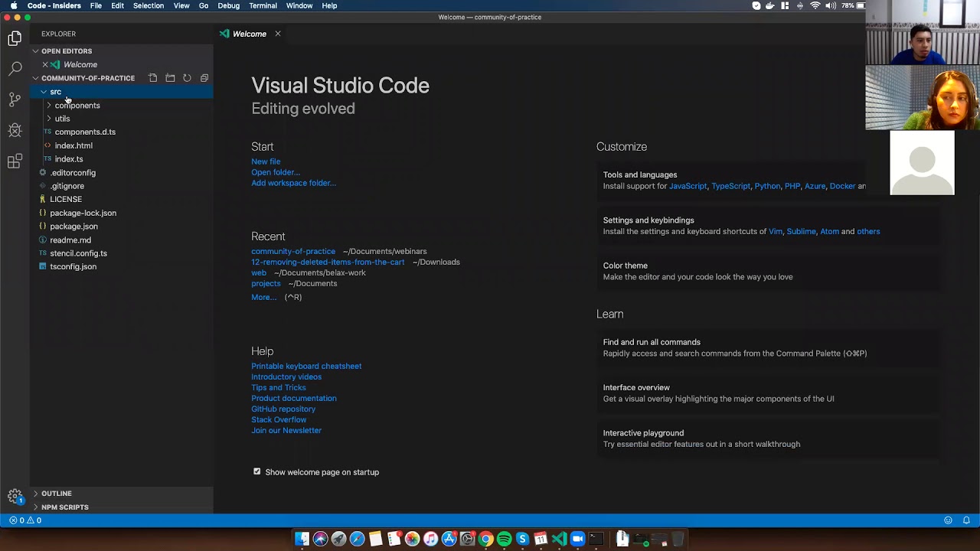
Task: Open Spotify from the Dock
Action: pos(504,539)
